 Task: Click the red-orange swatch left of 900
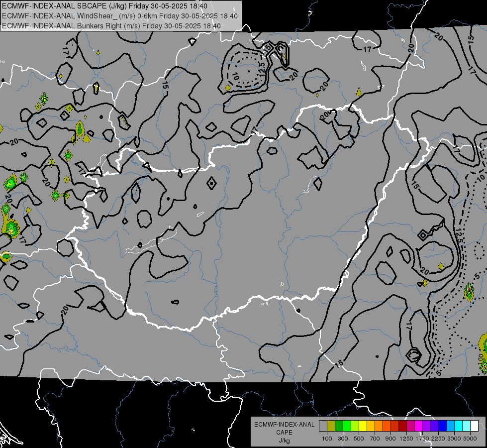pos(387,426)
